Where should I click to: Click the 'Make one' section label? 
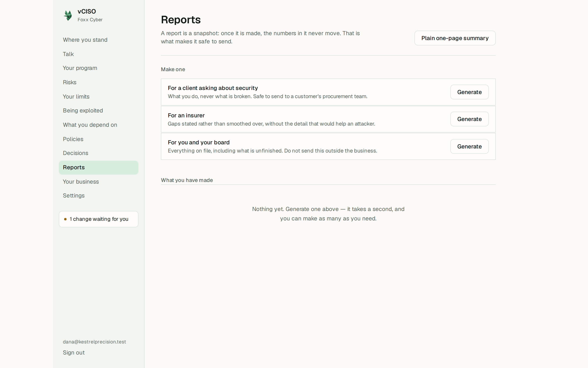pos(173,69)
